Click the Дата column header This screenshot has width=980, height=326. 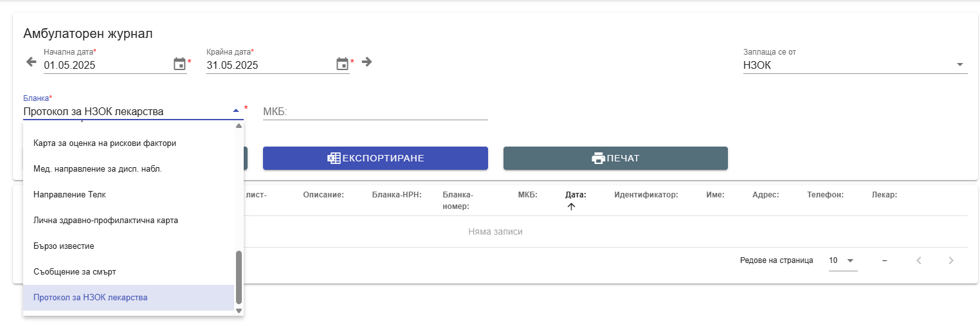click(576, 195)
